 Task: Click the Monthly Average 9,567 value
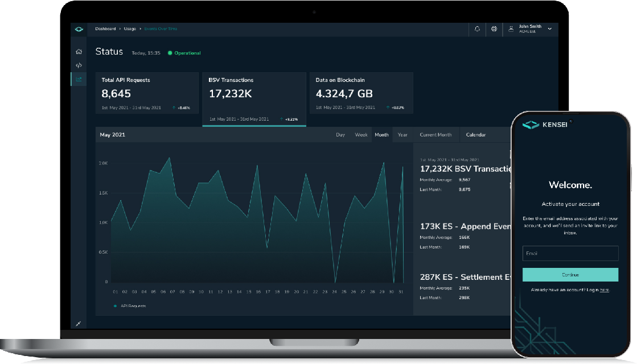[465, 180]
